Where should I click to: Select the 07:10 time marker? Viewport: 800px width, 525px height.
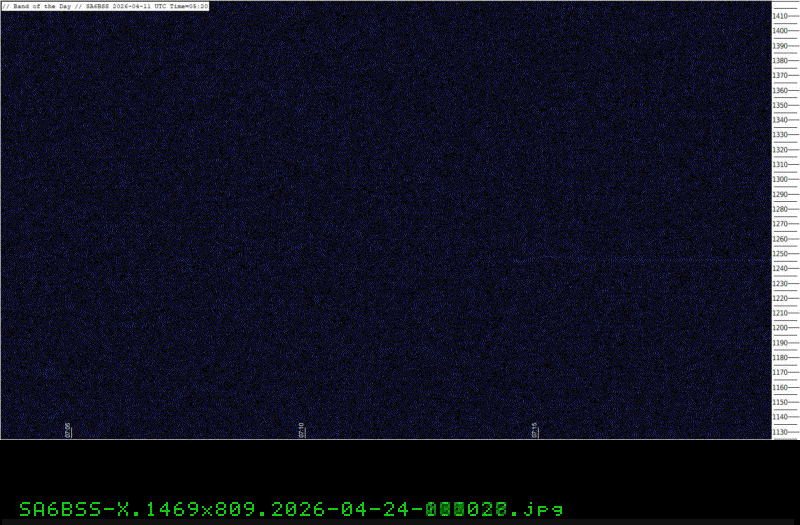[x=302, y=430]
